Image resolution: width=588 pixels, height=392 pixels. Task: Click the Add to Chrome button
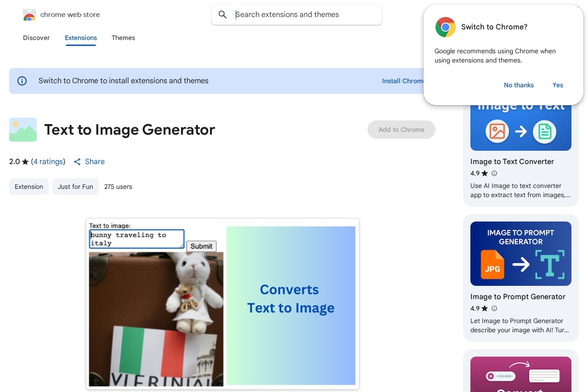pos(401,130)
